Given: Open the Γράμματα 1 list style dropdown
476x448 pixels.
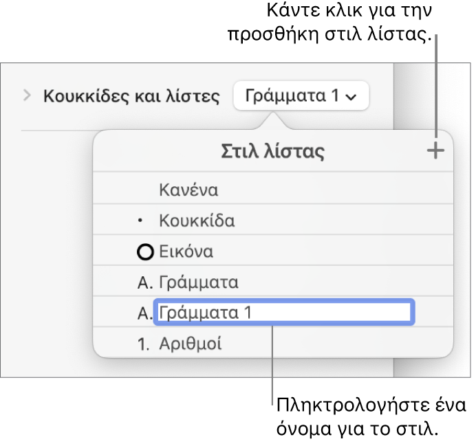Looking at the screenshot, I should [301, 96].
